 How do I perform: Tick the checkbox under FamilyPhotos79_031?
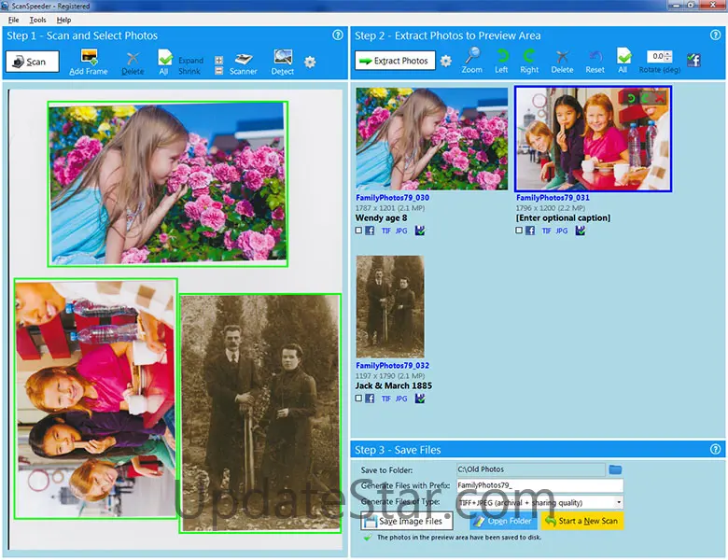tap(520, 230)
